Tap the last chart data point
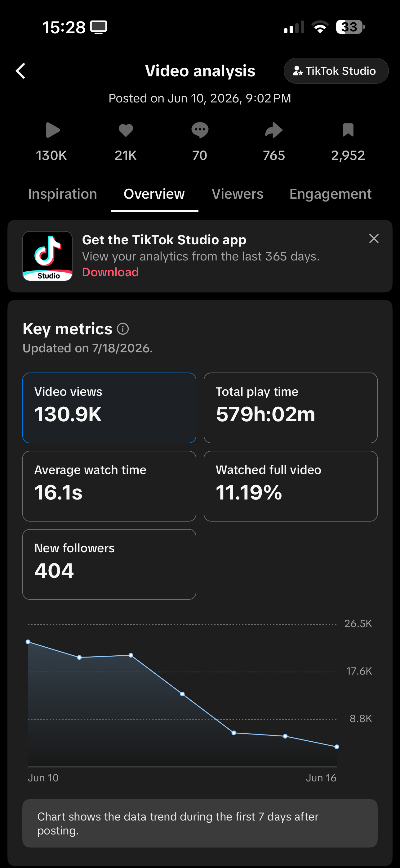Viewport: 400px width, 868px height. (x=337, y=747)
